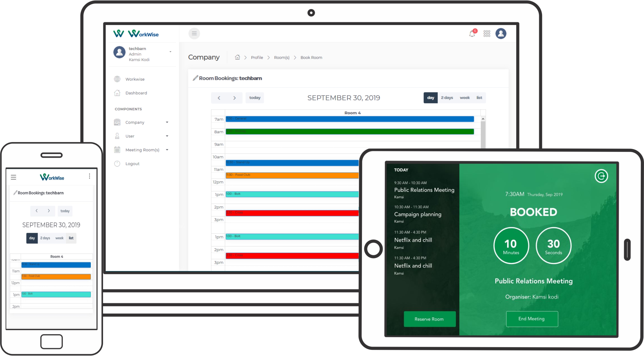The image size is (644, 356).
Task: Open hamburger menu on phone screen
Action: (x=13, y=177)
